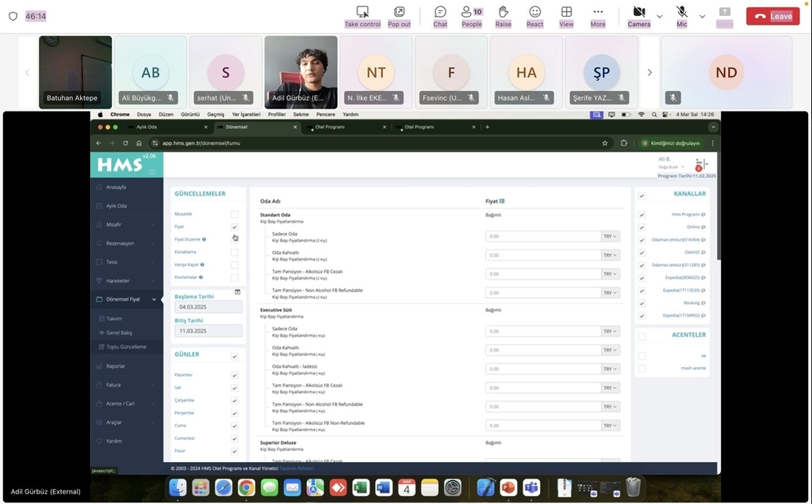Viewport: 812px width, 504px height.
Task: Select Adil Gürbüz's video thumbnail
Action: [x=301, y=72]
